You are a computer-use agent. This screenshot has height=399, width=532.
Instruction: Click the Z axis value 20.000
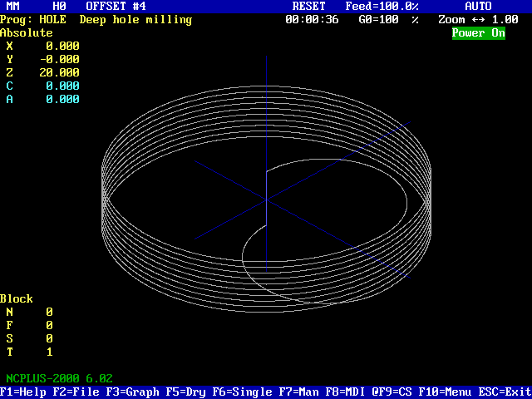[x=60, y=72]
